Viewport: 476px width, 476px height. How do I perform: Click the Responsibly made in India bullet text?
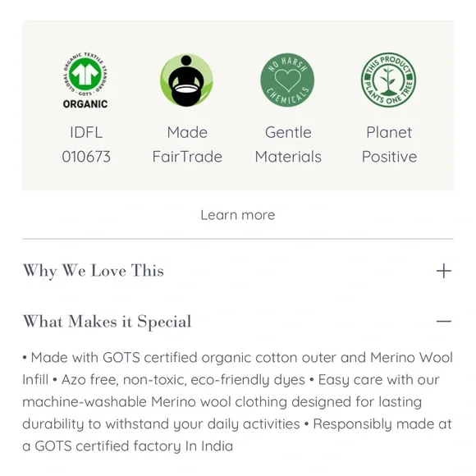coord(237,435)
